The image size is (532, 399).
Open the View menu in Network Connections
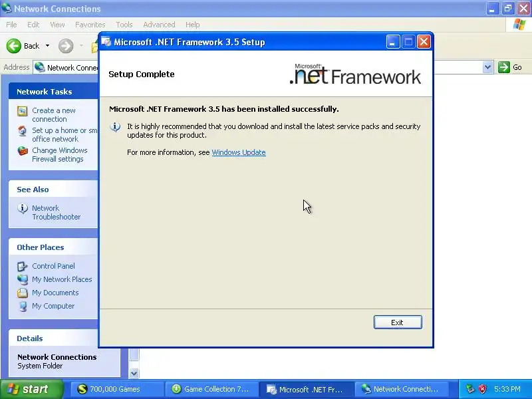point(57,25)
